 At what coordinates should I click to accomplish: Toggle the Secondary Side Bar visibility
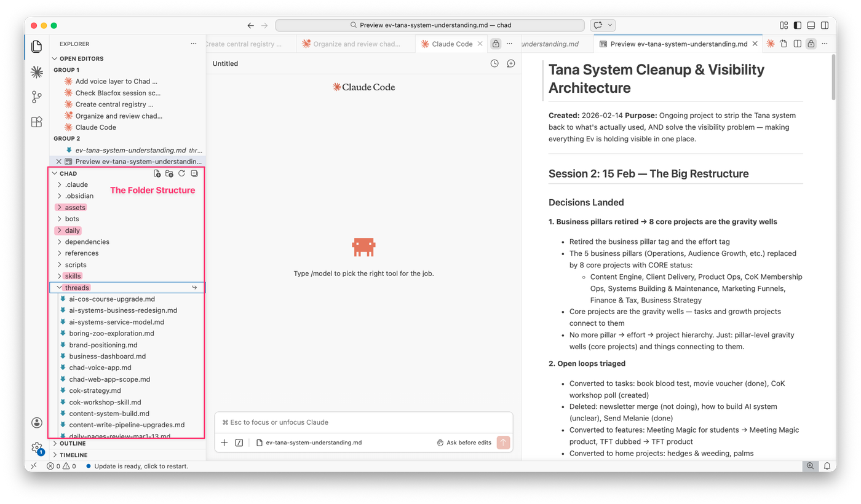click(825, 25)
